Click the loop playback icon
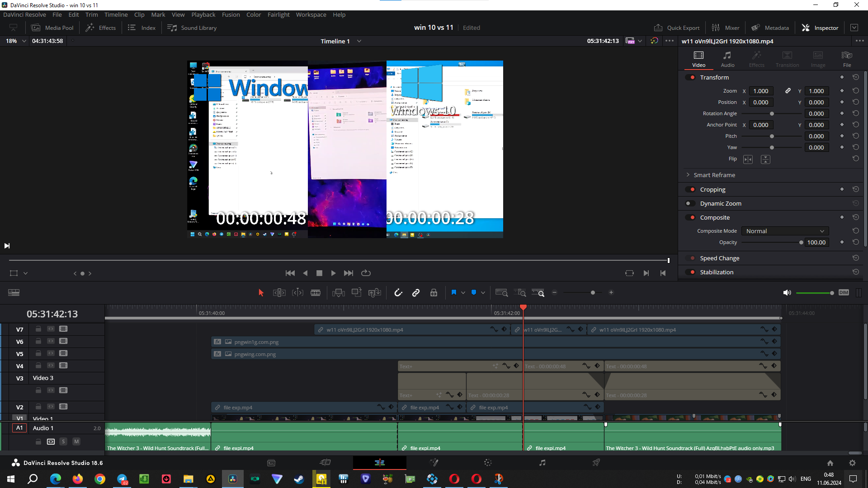The width and height of the screenshot is (868, 488). coord(366,273)
